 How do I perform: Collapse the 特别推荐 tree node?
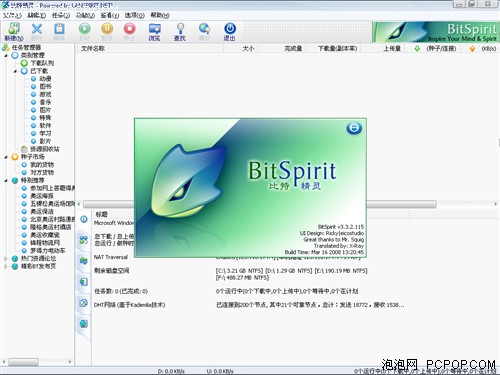[6, 181]
